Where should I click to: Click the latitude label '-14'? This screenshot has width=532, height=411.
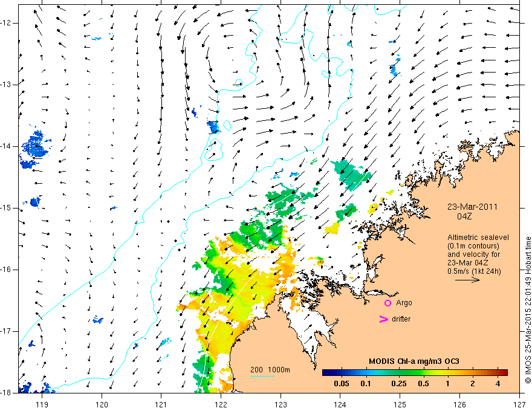point(6,146)
